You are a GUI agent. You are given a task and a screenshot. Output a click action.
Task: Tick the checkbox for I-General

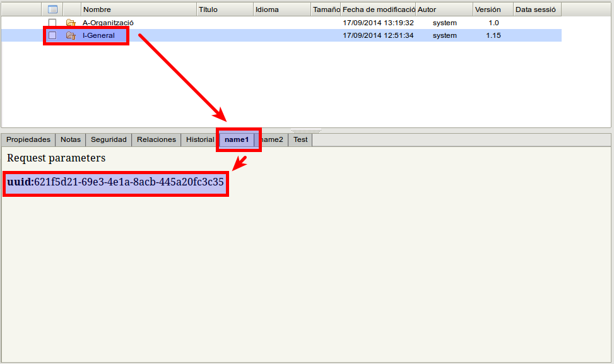52,35
